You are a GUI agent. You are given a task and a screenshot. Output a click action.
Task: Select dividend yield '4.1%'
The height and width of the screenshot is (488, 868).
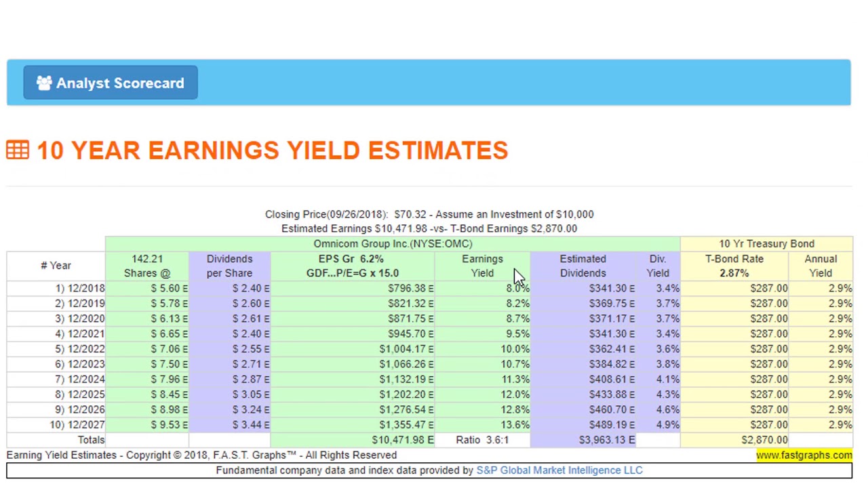point(667,379)
